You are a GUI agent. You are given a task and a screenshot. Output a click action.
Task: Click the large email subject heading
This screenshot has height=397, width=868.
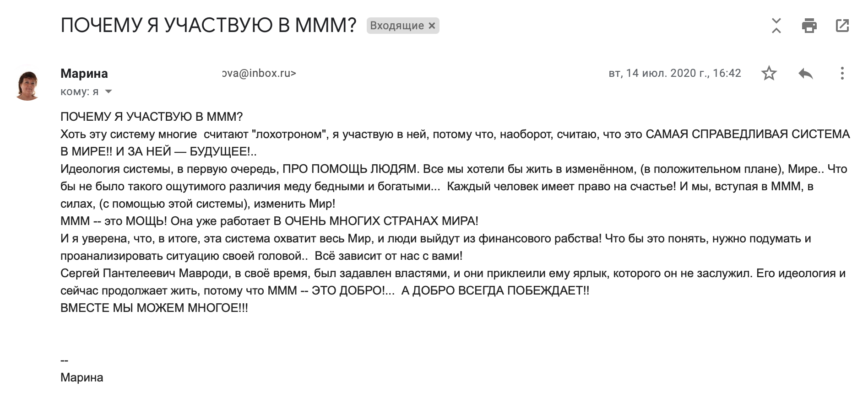pos(208,26)
